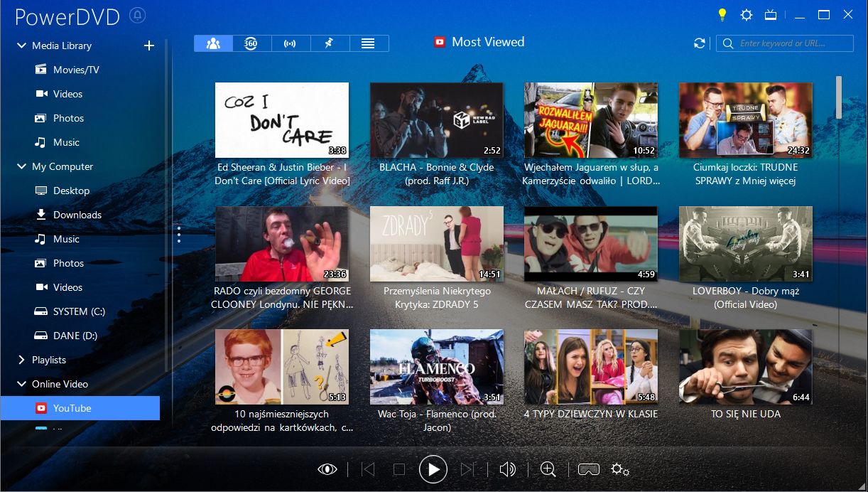
Task: Open Ed Sheeran I Don't Care thumbnail
Action: (x=282, y=120)
